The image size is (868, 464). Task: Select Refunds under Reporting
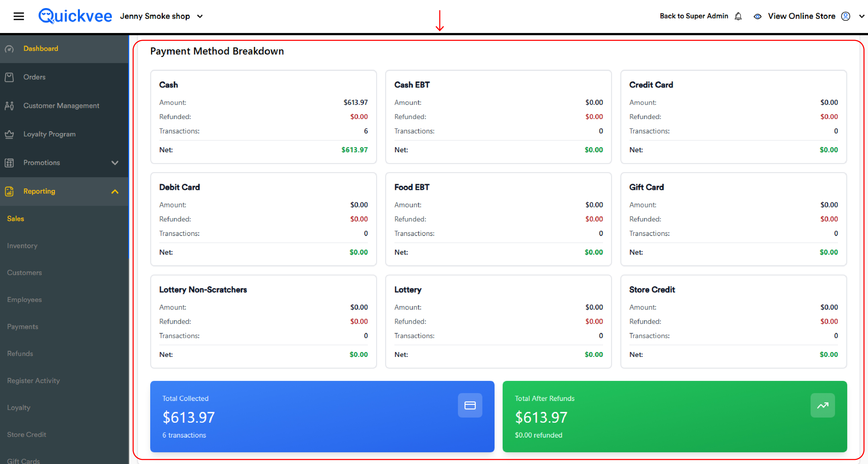click(x=20, y=354)
